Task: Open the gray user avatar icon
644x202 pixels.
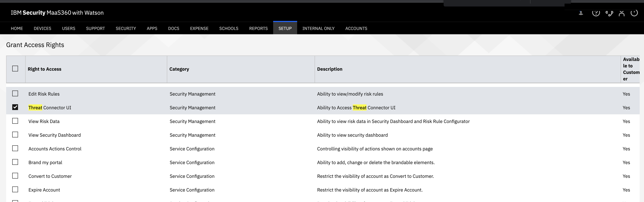Action: pos(581,13)
